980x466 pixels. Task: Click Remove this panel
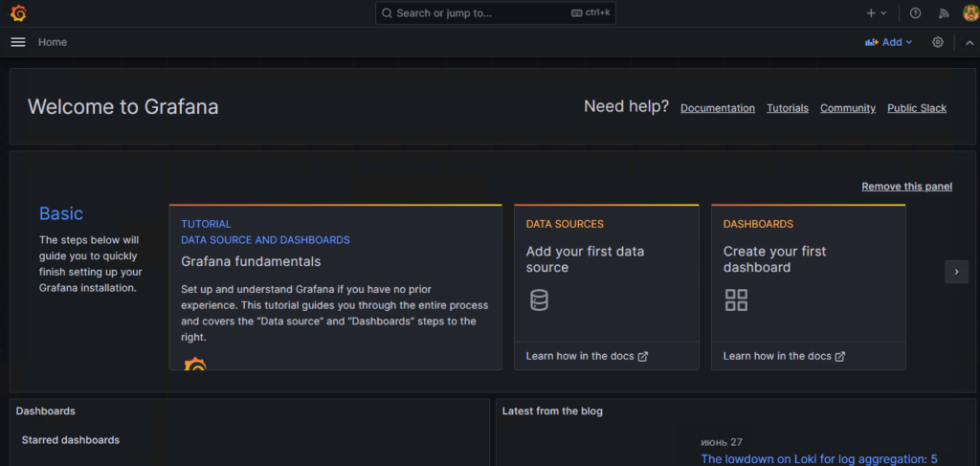click(x=907, y=187)
